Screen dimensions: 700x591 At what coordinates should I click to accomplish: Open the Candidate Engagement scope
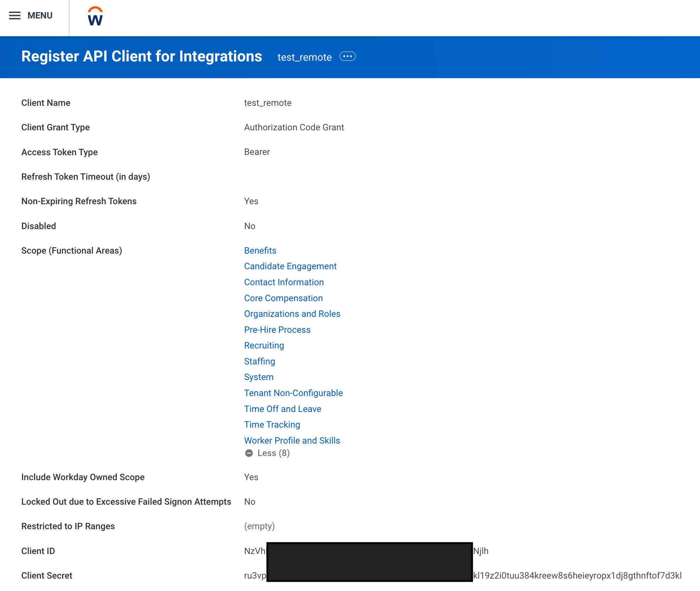[290, 266]
